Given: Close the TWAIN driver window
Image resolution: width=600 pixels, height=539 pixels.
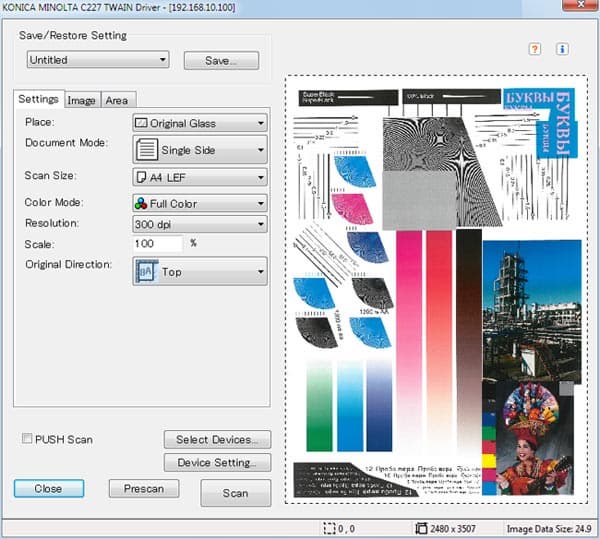Looking at the screenshot, I should (x=580, y=5).
